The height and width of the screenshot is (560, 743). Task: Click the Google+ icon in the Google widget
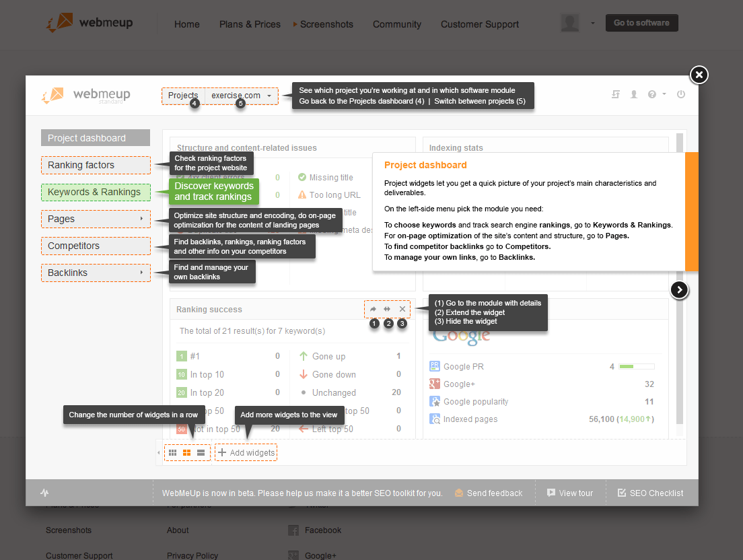coord(435,384)
